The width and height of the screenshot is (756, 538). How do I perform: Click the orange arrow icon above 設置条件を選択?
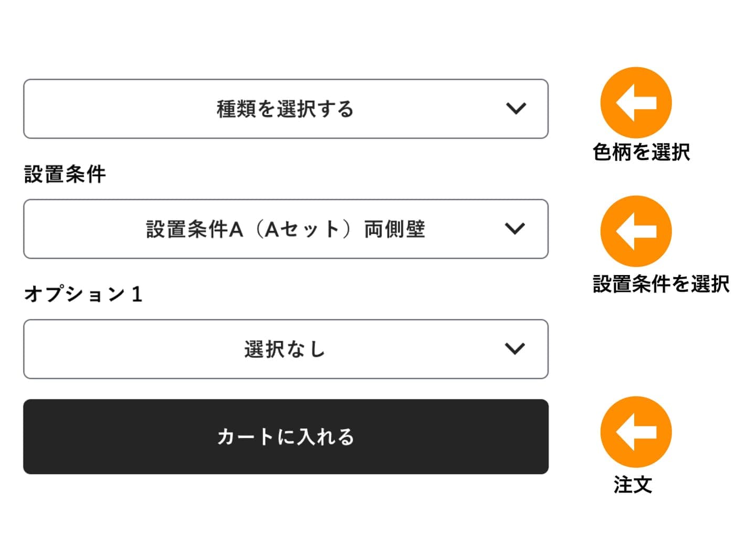tap(636, 231)
